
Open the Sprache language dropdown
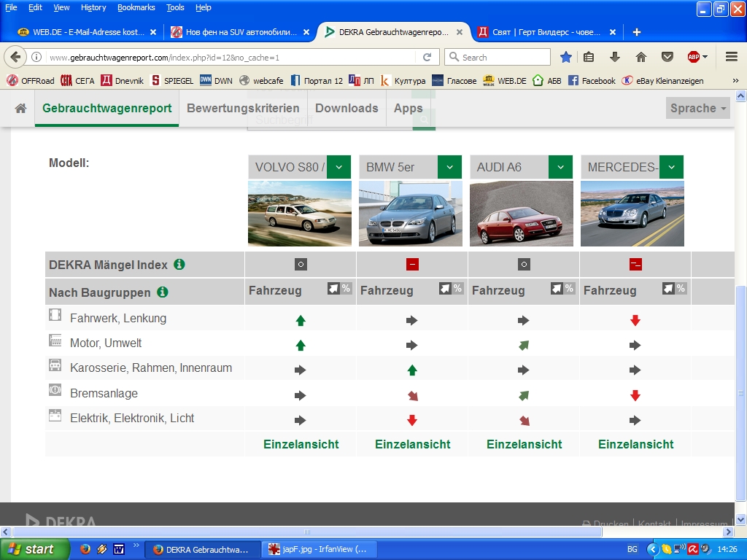pyautogui.click(x=698, y=108)
